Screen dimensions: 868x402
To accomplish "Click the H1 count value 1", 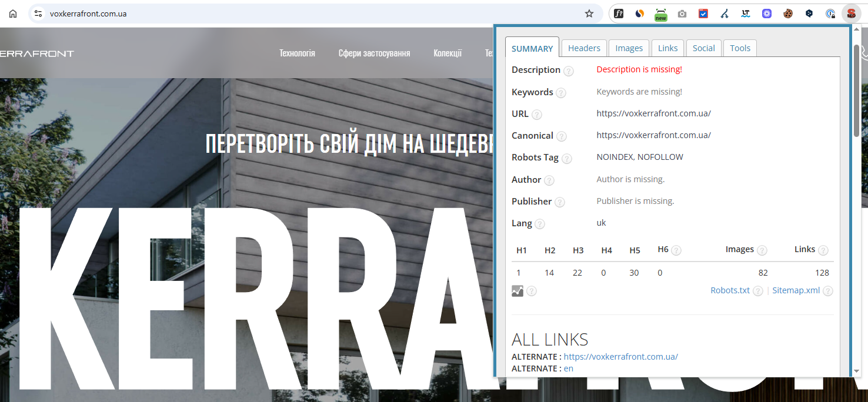I will [x=519, y=273].
